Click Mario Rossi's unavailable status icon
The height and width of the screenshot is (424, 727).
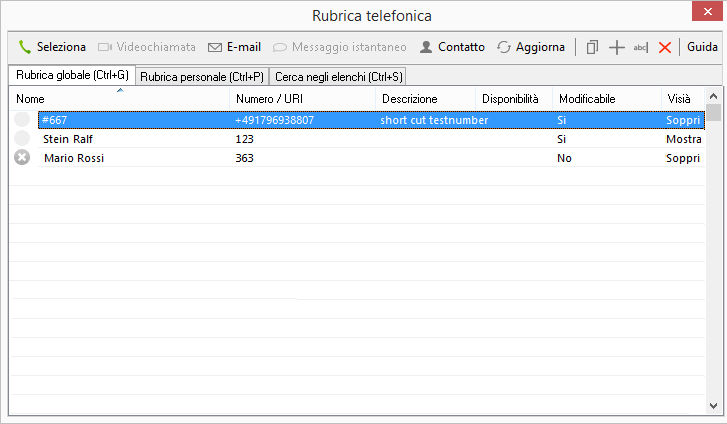pos(22,158)
